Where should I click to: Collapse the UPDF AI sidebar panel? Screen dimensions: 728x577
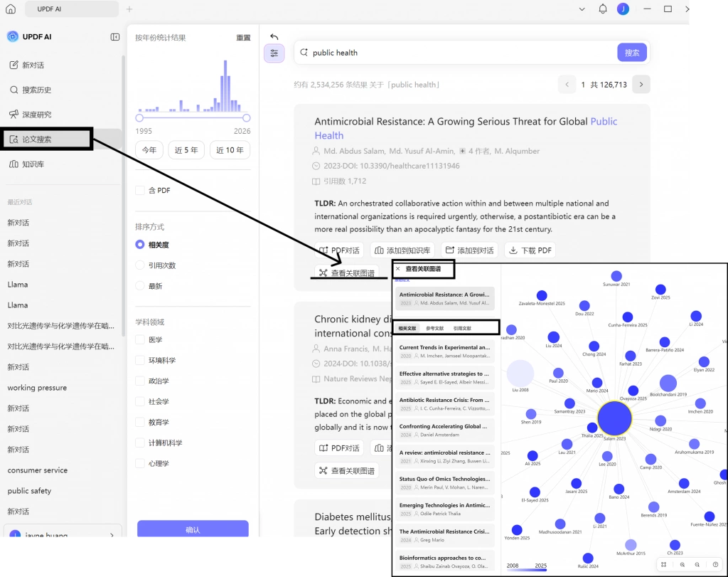pyautogui.click(x=114, y=37)
